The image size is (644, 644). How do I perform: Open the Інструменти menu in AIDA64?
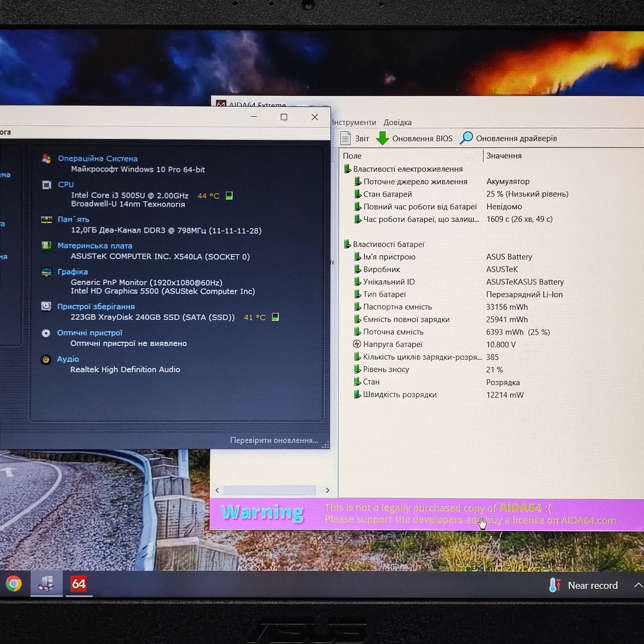[354, 122]
